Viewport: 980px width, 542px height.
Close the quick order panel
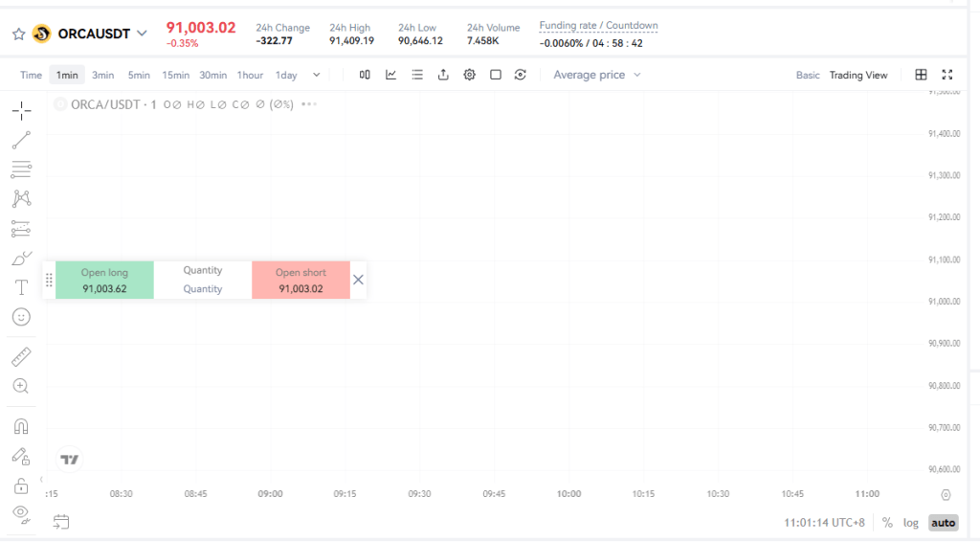(x=358, y=280)
